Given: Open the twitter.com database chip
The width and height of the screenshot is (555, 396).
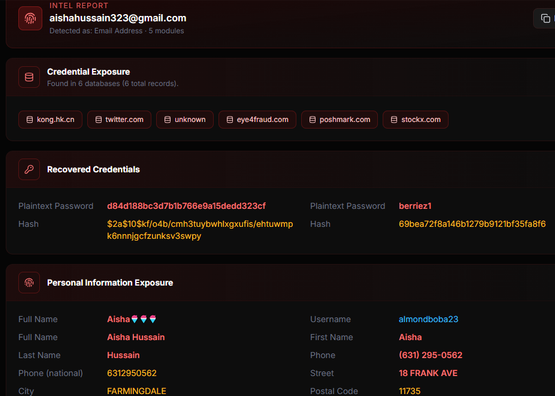Looking at the screenshot, I should (119, 120).
